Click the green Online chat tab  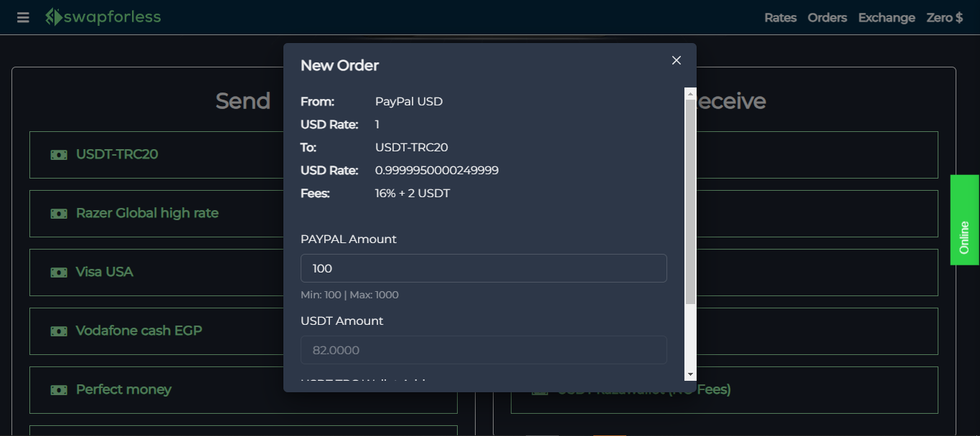pyautogui.click(x=964, y=220)
